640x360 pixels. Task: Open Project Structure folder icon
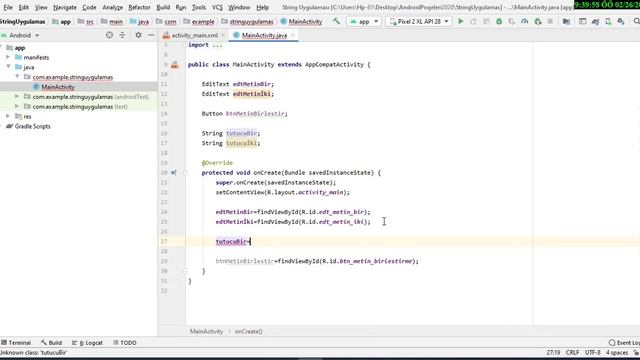566,21
